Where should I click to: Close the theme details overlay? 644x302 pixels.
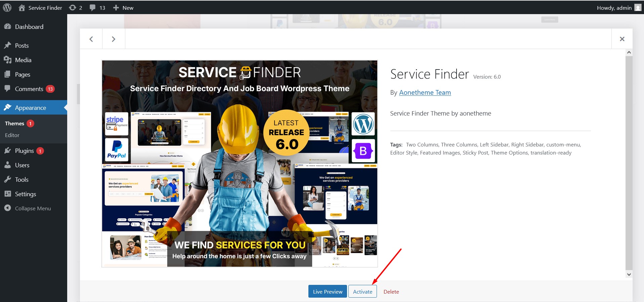point(622,39)
